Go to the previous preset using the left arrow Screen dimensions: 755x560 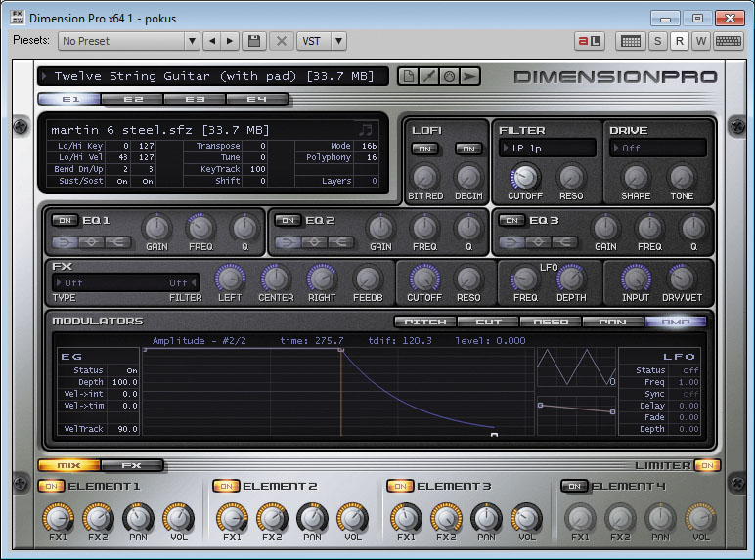211,41
